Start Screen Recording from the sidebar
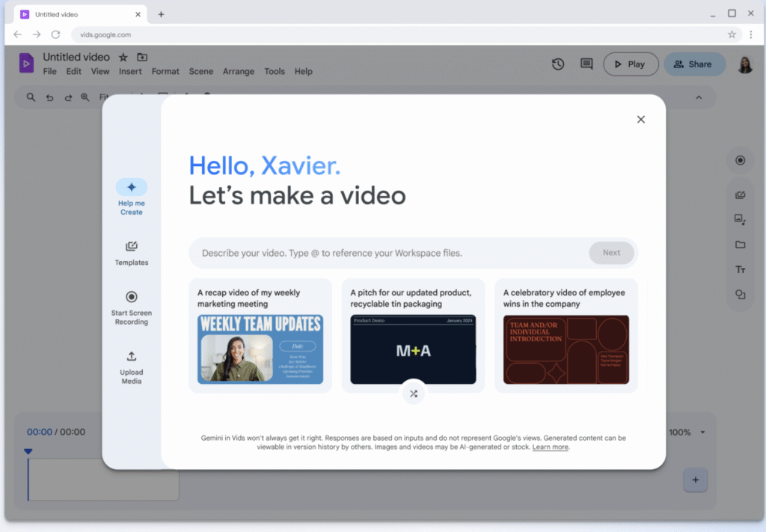This screenshot has width=766, height=532. coord(132,297)
